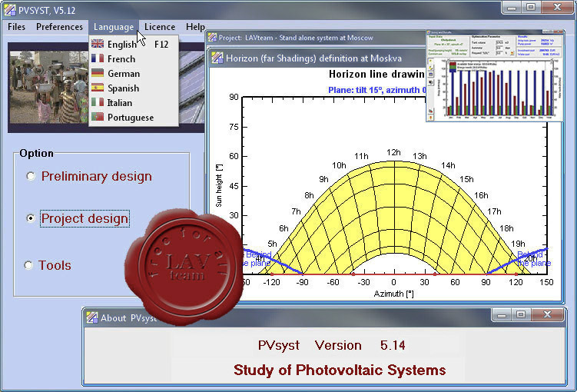Click the Horizon definition window icon
577x392 pixels.
click(217, 58)
